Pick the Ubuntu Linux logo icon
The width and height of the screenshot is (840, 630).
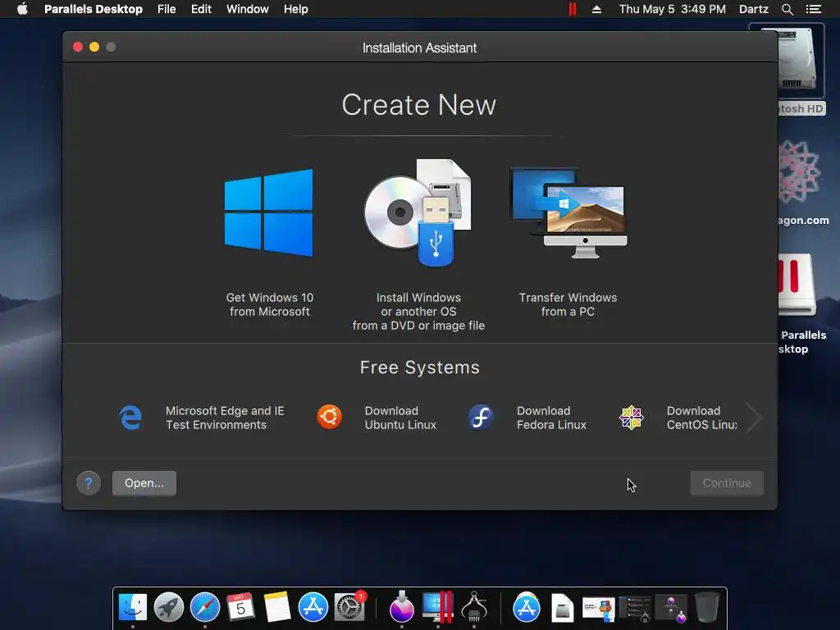pos(330,417)
